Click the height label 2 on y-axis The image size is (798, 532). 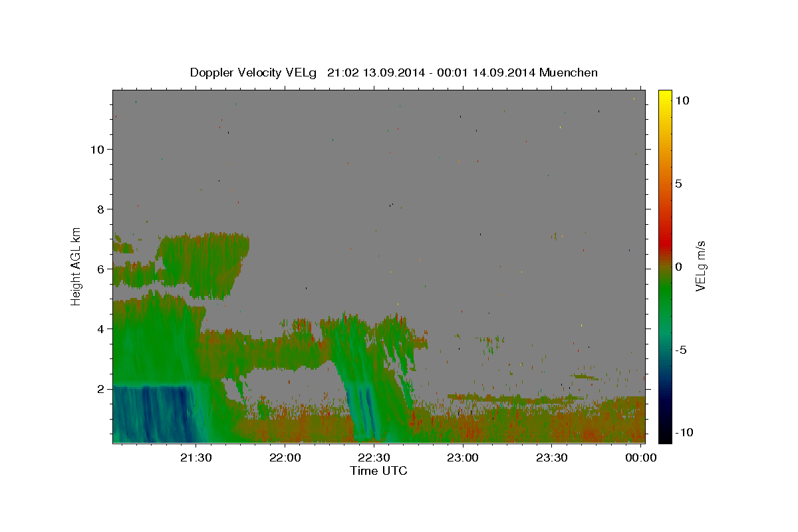click(x=101, y=388)
